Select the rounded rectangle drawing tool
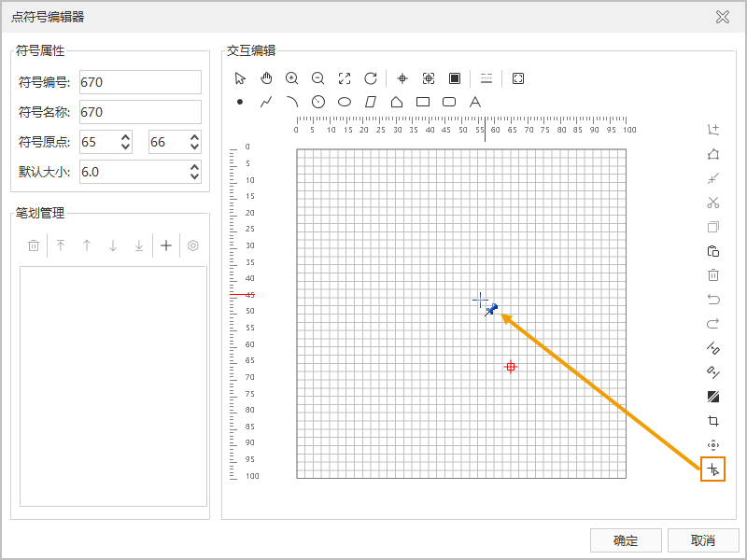 coord(449,102)
